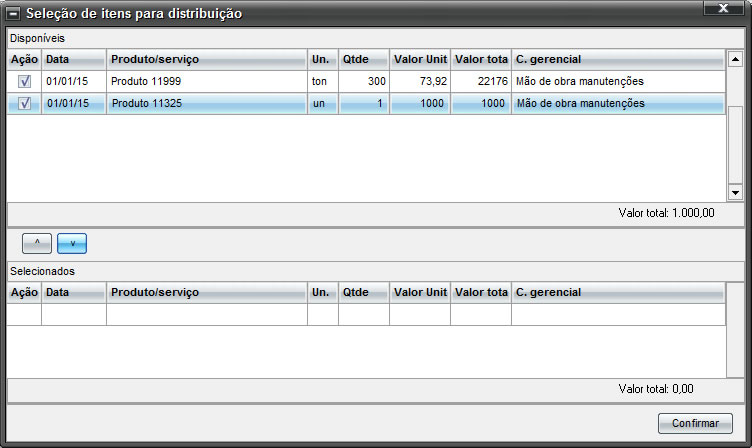Viewport: 752px width, 448px height.
Task: Uncheck the checkbox for Produto 11999
Action: pos(24,82)
